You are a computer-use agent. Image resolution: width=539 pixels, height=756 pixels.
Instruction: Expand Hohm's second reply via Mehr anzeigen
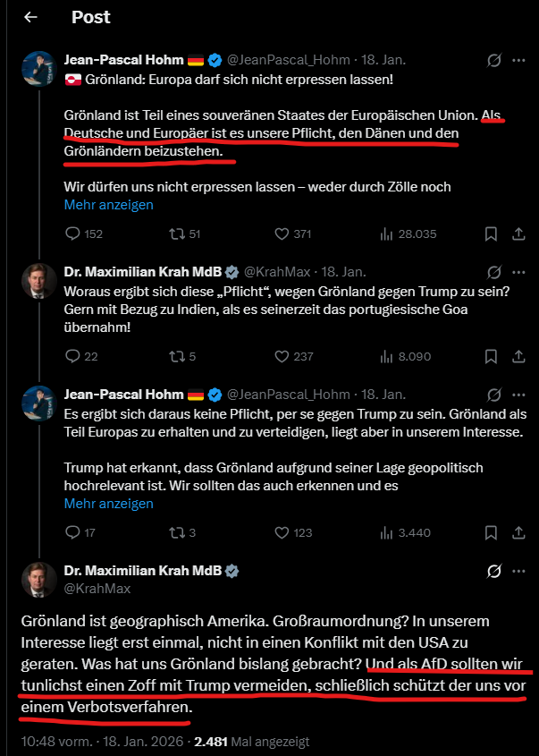click(108, 503)
